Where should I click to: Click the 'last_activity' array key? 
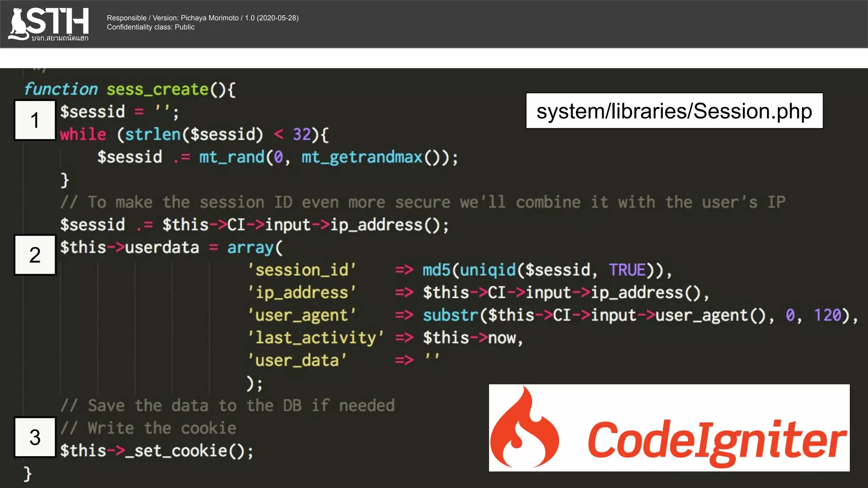click(x=315, y=338)
